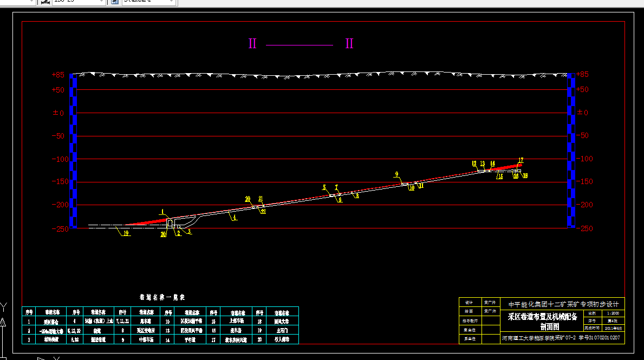Select the 主石门 table cell
Screen dimensions: 644x360
point(282,330)
